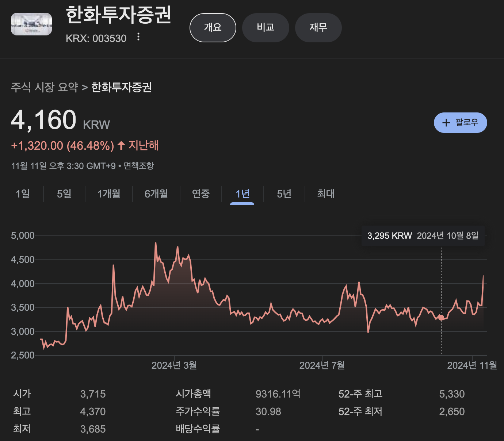This screenshot has height=441, width=504.
Task: Click the 팔로우 follow button
Action: click(460, 123)
